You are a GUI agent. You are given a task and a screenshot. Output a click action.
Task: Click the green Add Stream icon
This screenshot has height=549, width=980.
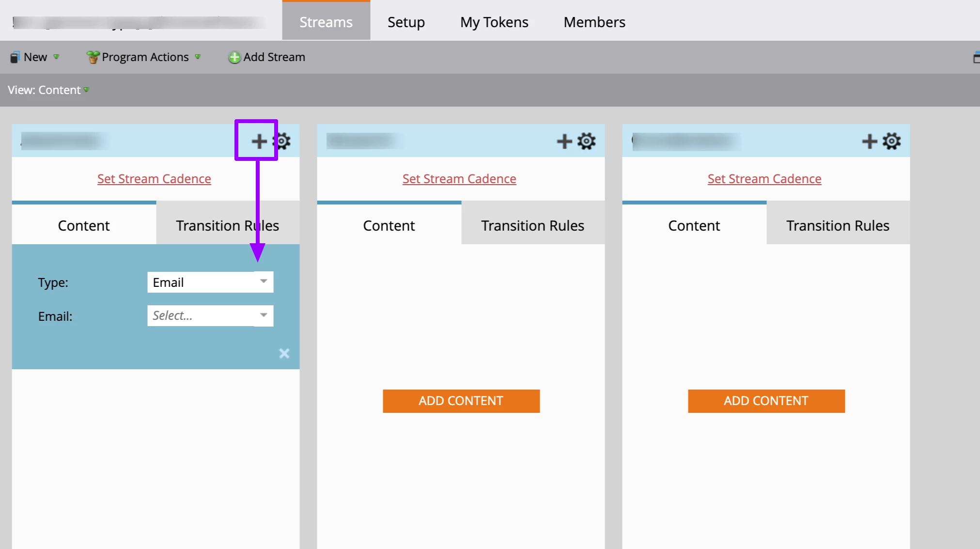pyautogui.click(x=234, y=57)
